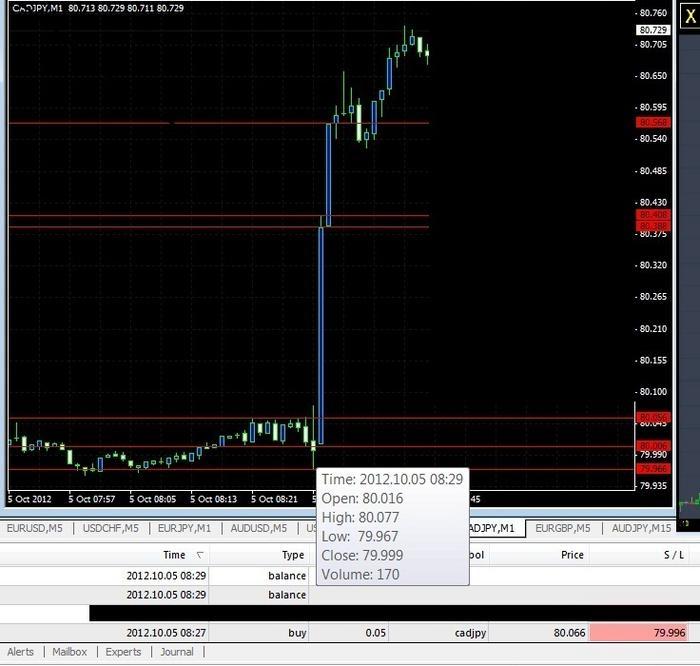Click the large blue candle at 08:30
This screenshot has width=700, height=666.
pos(321,335)
